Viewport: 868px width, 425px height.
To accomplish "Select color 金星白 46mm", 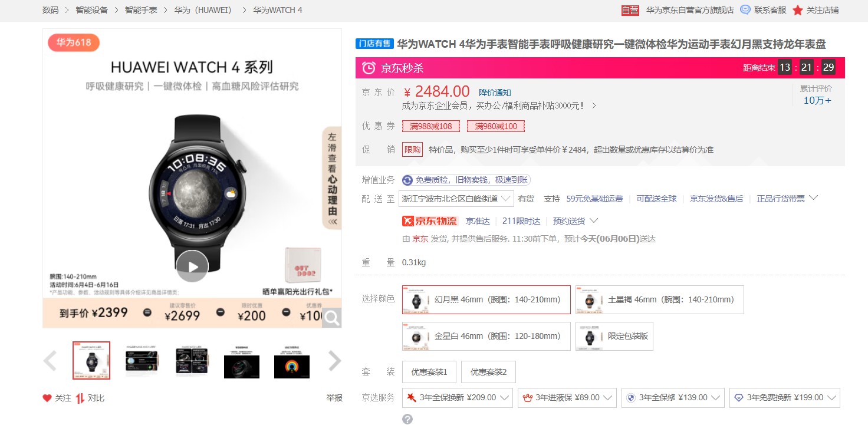I will (486, 336).
